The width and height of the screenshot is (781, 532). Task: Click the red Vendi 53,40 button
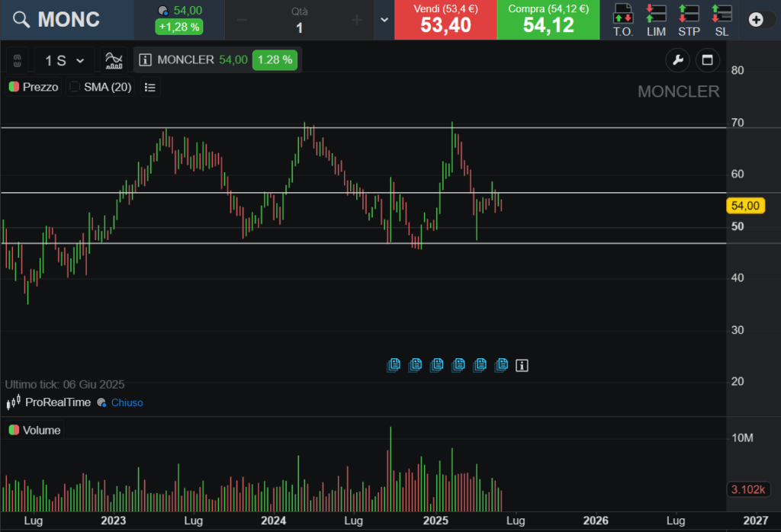coord(445,20)
